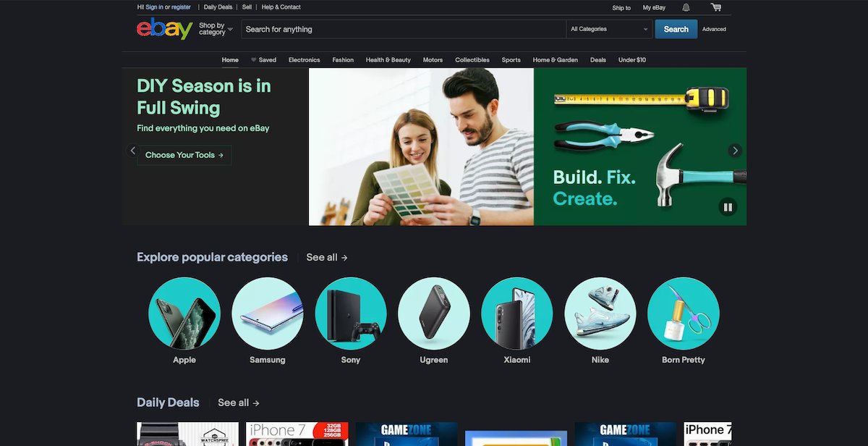Open the Ugreen category circle
Image resolution: width=868 pixels, height=446 pixels.
(x=434, y=314)
